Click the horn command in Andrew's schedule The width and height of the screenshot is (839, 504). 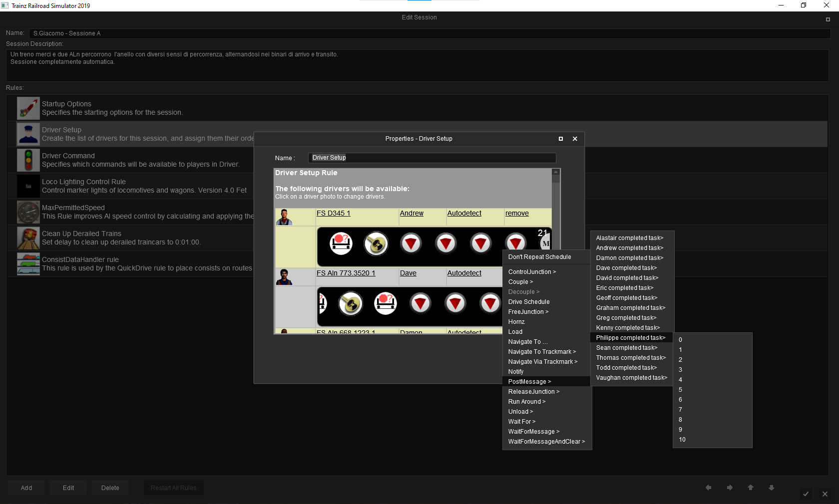click(376, 244)
